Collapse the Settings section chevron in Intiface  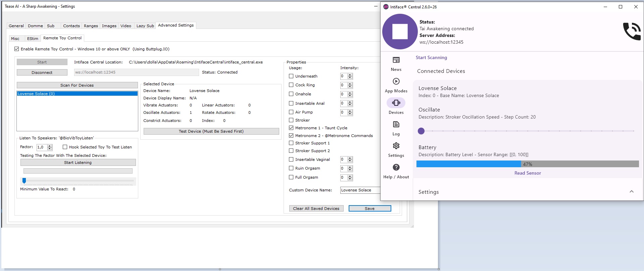pos(632,191)
